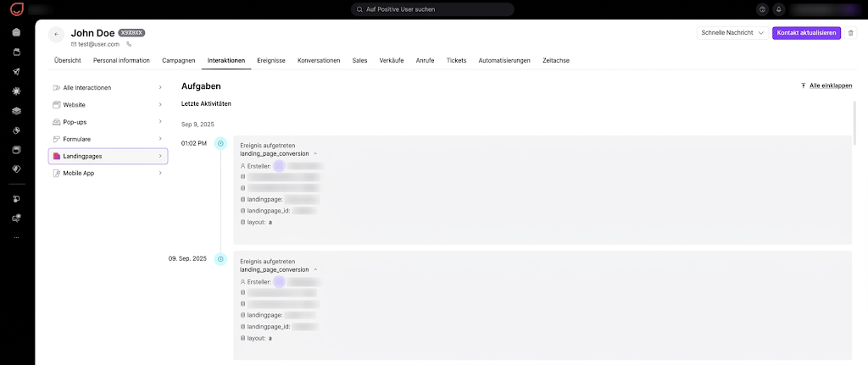Click the clock marker at 01:02 PM
The height and width of the screenshot is (365, 868).
pyautogui.click(x=220, y=144)
